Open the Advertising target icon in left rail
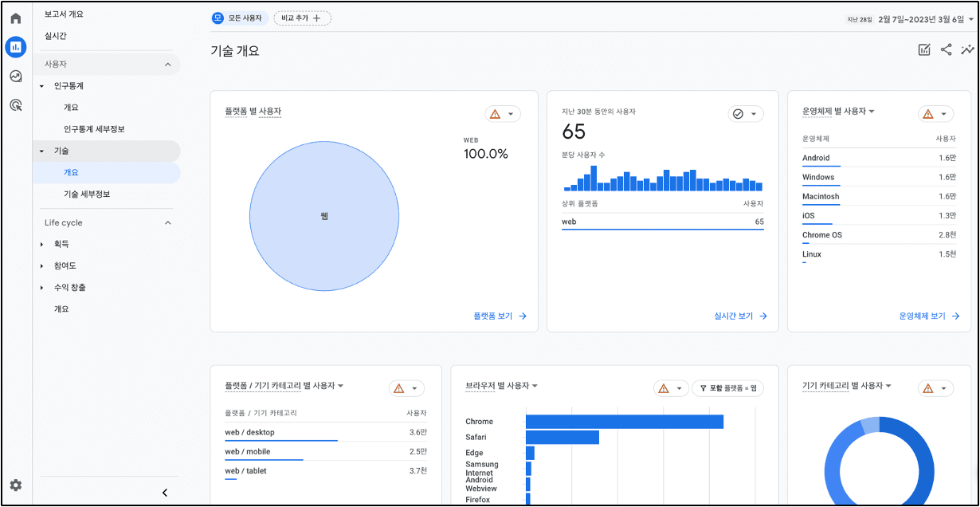The height and width of the screenshot is (507, 980). 15,104
